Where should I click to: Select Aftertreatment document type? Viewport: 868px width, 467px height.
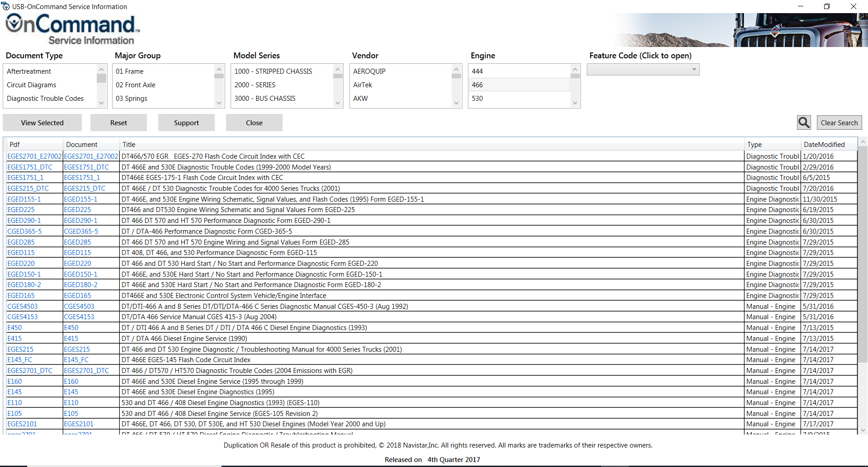click(50, 71)
